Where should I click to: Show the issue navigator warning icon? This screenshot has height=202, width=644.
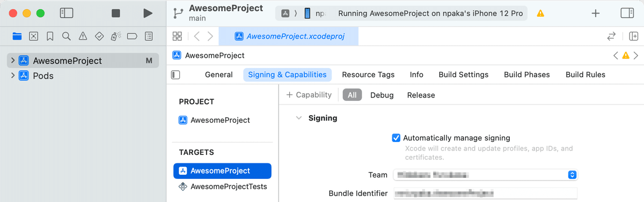[x=83, y=36]
